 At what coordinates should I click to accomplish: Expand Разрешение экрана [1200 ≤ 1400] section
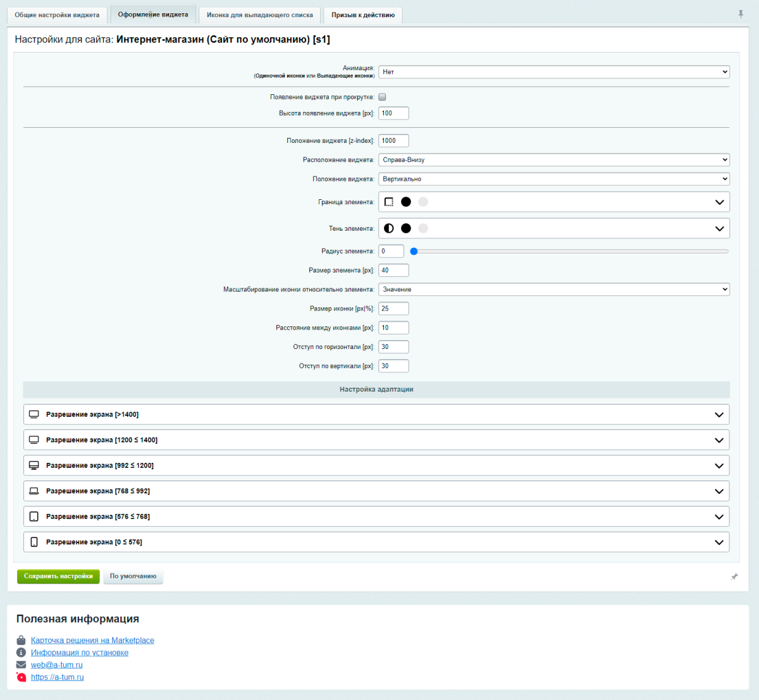pos(376,440)
